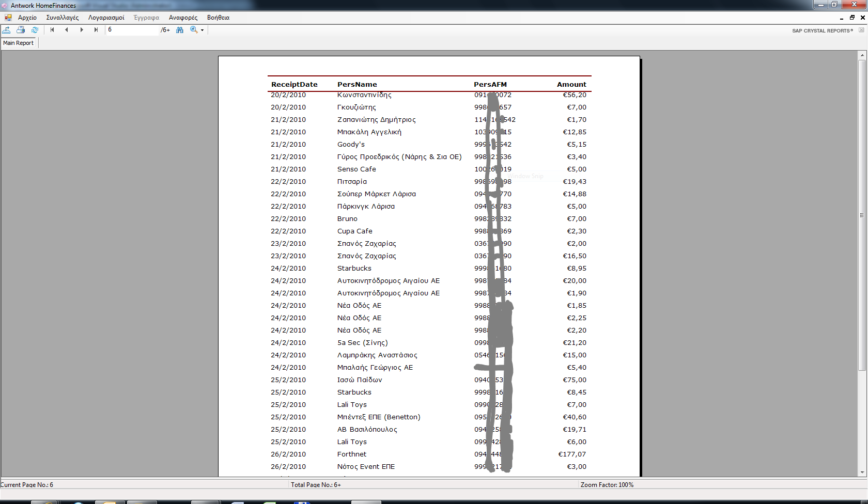Jump to the last report page

pyautogui.click(x=96, y=30)
